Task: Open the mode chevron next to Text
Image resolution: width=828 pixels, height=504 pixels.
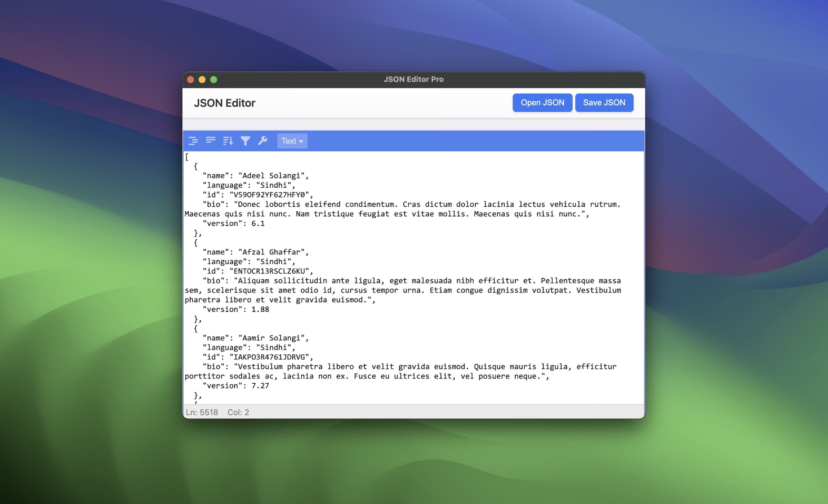Action: [301, 141]
